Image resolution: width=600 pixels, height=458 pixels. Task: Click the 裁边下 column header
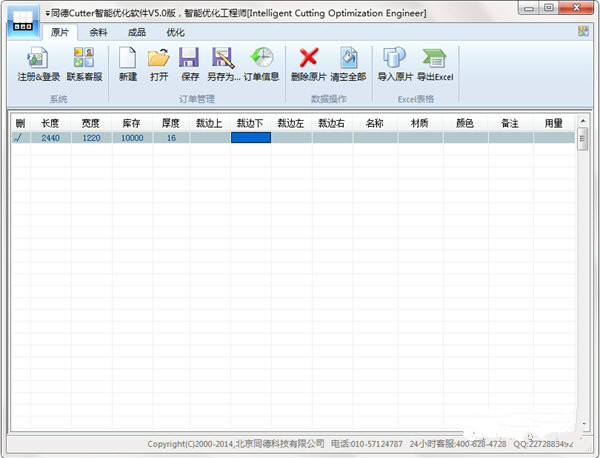[x=251, y=123]
